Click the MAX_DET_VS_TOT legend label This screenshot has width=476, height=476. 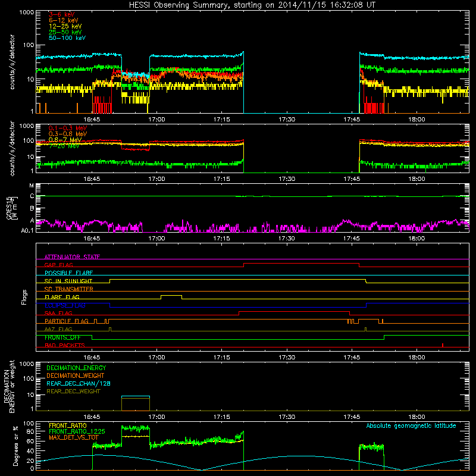click(74, 437)
